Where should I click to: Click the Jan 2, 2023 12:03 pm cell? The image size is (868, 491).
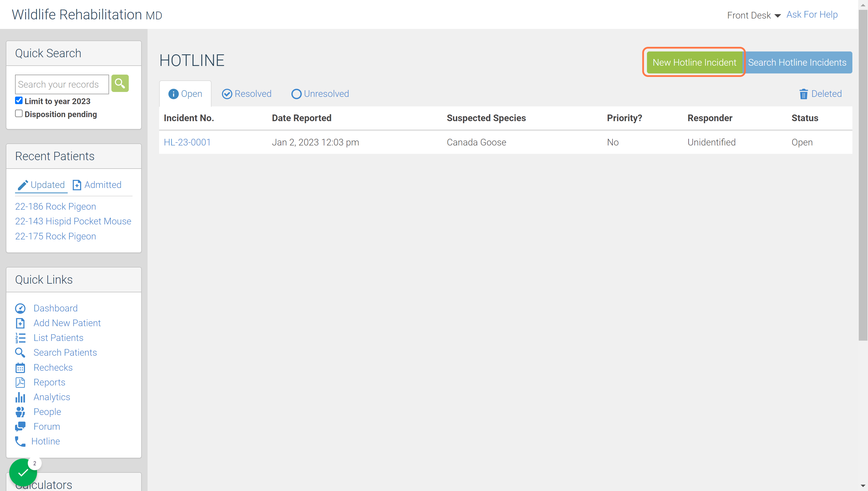pyautogui.click(x=315, y=142)
